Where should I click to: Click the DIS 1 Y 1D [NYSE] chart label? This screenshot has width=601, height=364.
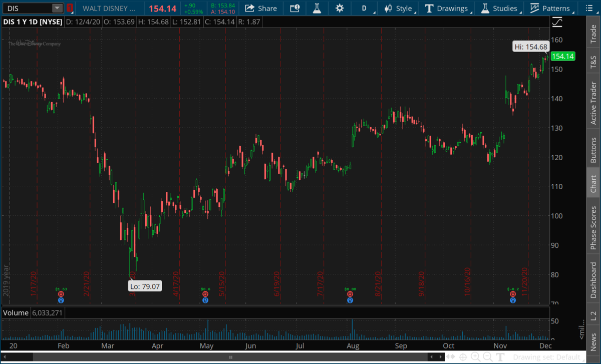(x=33, y=22)
